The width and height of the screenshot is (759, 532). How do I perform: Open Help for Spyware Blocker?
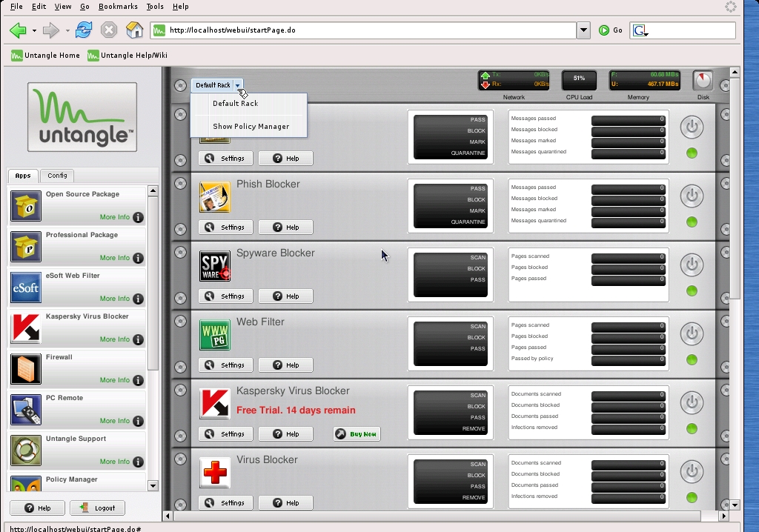(285, 296)
